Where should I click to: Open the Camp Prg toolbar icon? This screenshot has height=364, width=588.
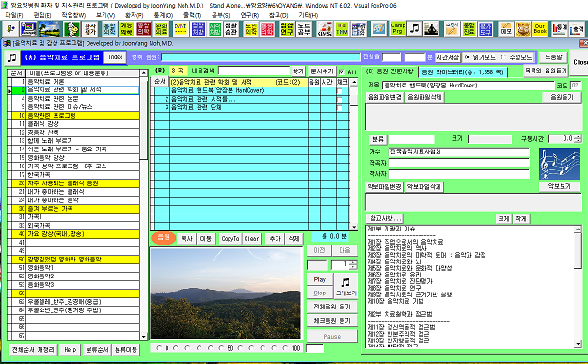click(398, 28)
